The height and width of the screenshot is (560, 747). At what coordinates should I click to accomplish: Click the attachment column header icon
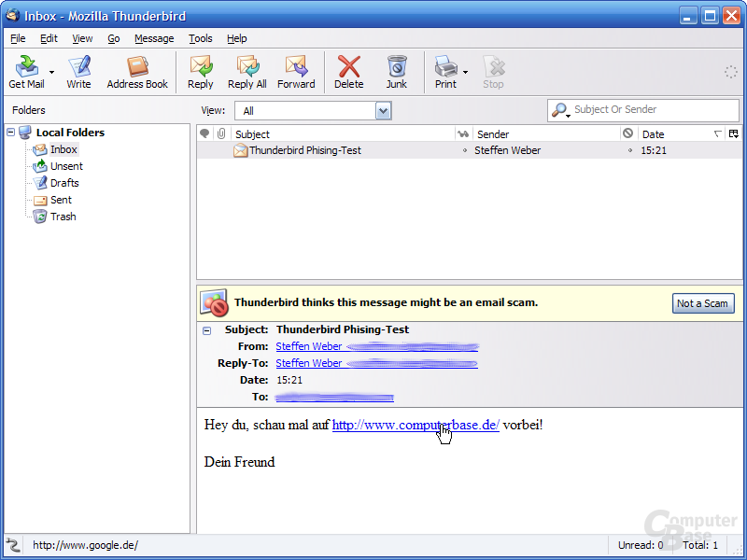pyautogui.click(x=221, y=133)
